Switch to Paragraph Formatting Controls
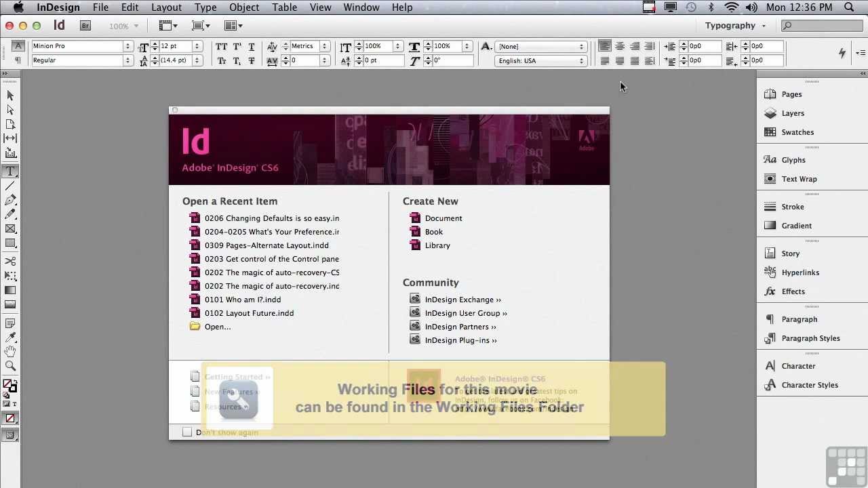 (x=18, y=60)
